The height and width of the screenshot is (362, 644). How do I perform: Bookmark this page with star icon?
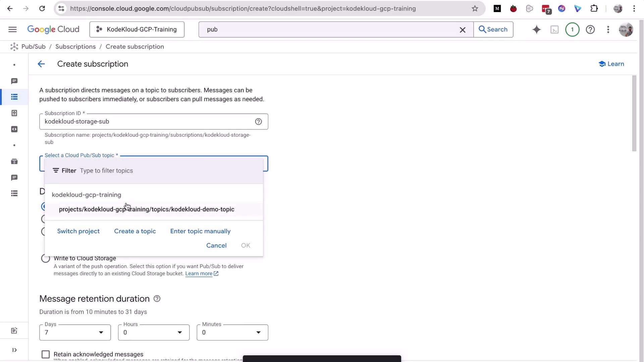(475, 9)
